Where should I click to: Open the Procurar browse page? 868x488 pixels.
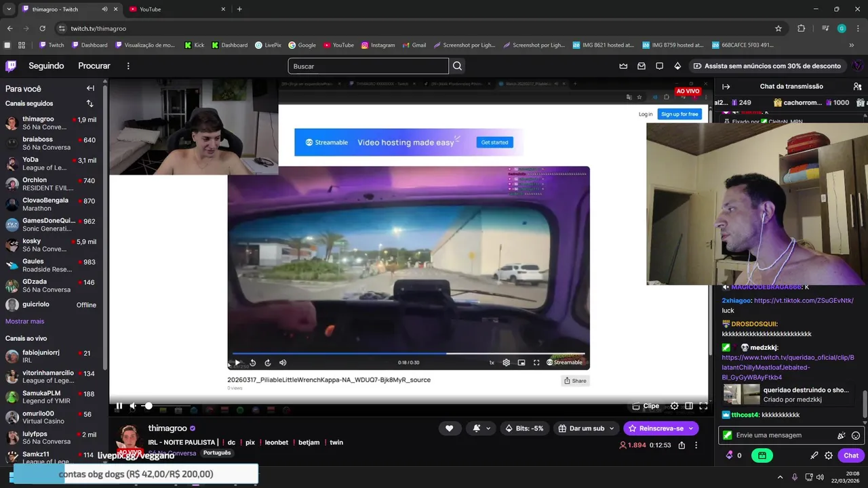[x=94, y=66]
